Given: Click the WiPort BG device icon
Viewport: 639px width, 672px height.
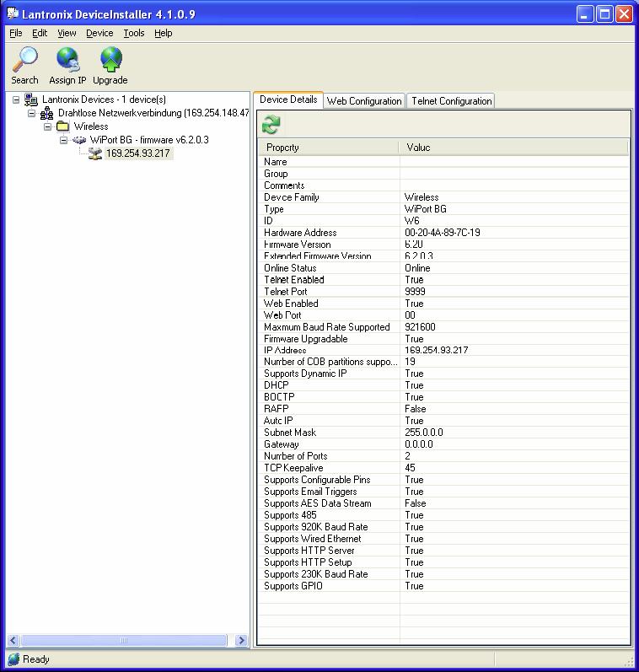Looking at the screenshot, I should 79,140.
